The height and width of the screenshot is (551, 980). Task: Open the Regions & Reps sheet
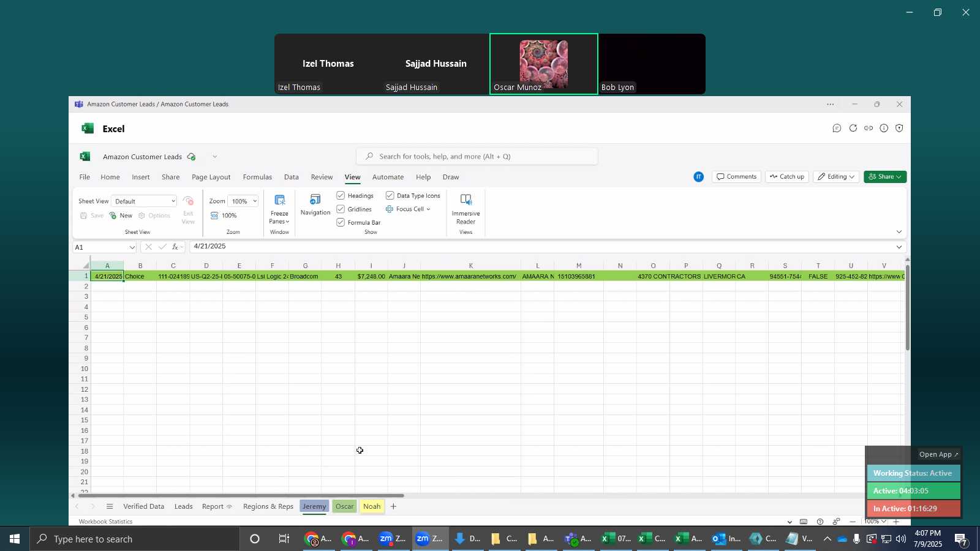click(x=268, y=506)
